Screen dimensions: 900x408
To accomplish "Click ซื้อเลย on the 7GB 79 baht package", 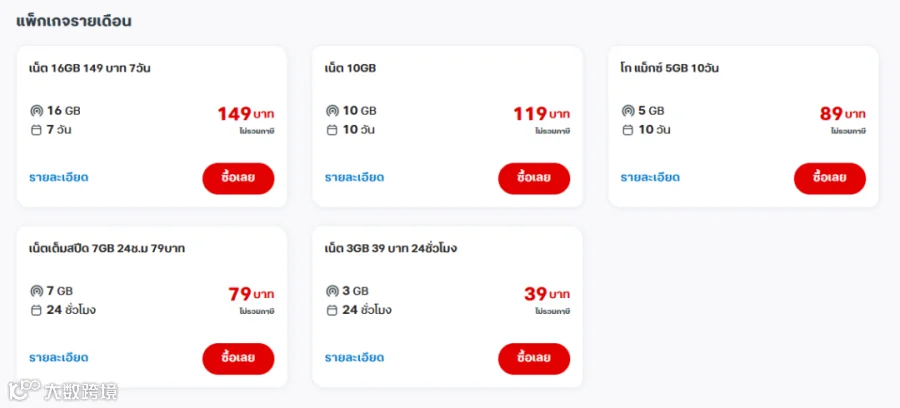I will point(238,359).
